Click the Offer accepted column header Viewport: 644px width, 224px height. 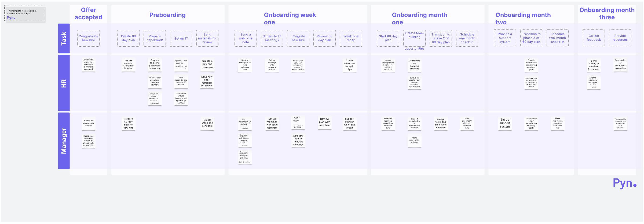pos(89,14)
